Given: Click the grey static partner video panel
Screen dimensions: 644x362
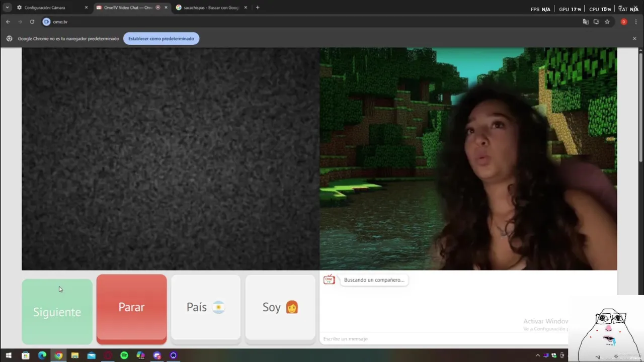Looking at the screenshot, I should point(171,159).
